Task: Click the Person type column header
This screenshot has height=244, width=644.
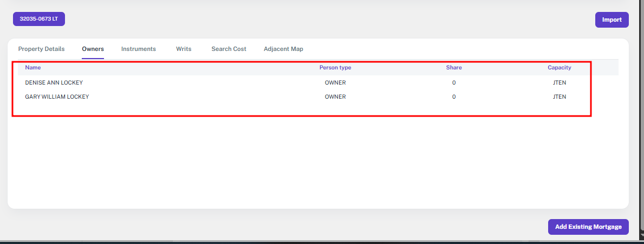Action: point(335,68)
